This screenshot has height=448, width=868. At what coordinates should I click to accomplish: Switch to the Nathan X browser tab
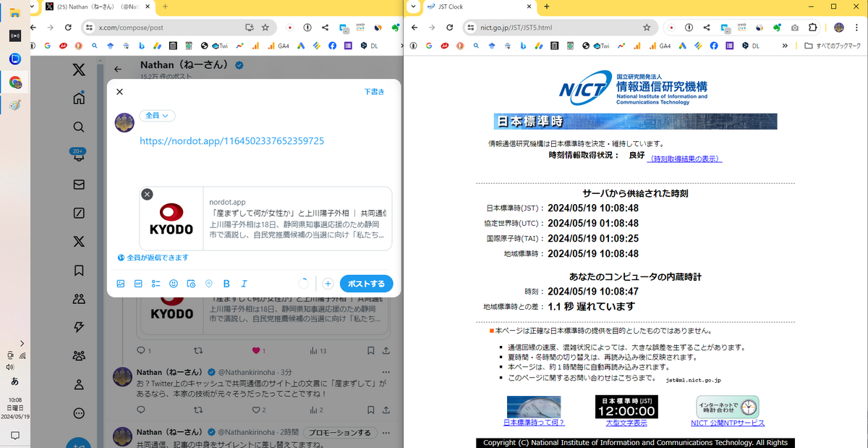tap(98, 7)
